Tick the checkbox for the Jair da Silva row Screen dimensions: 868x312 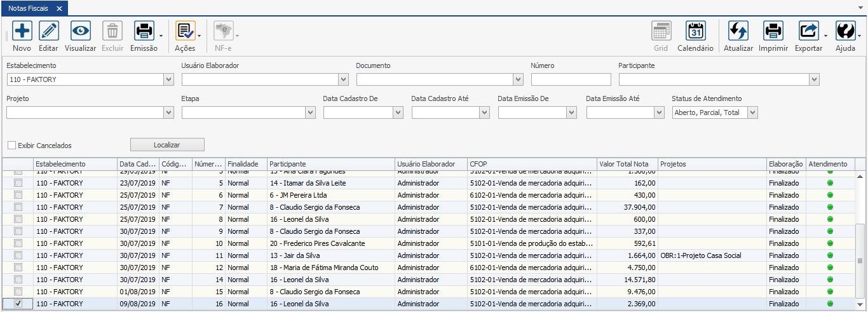18,255
